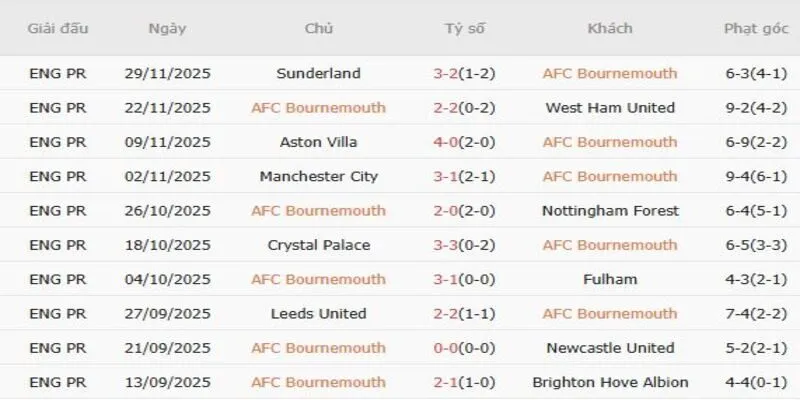
Task: Open the Fulham team link
Action: coord(610,280)
